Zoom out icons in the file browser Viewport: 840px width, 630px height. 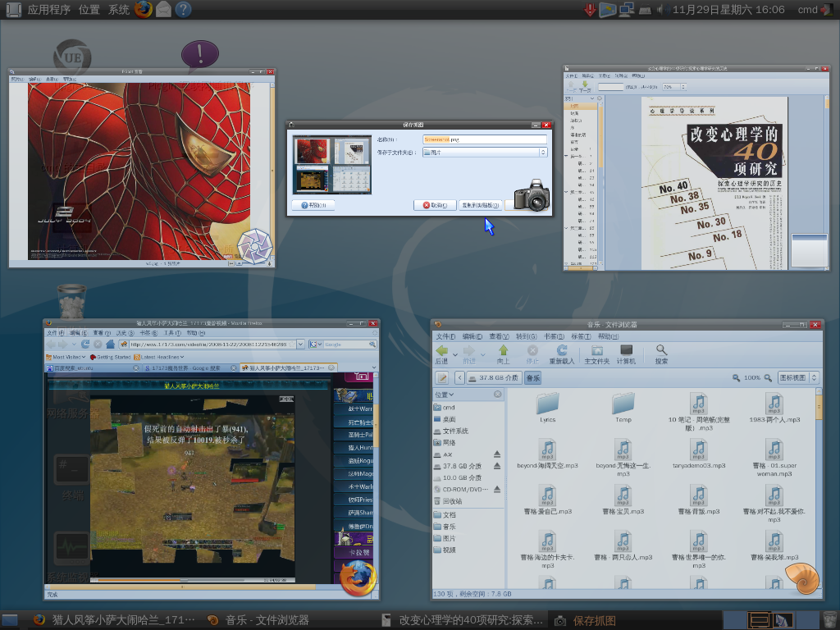tap(736, 378)
